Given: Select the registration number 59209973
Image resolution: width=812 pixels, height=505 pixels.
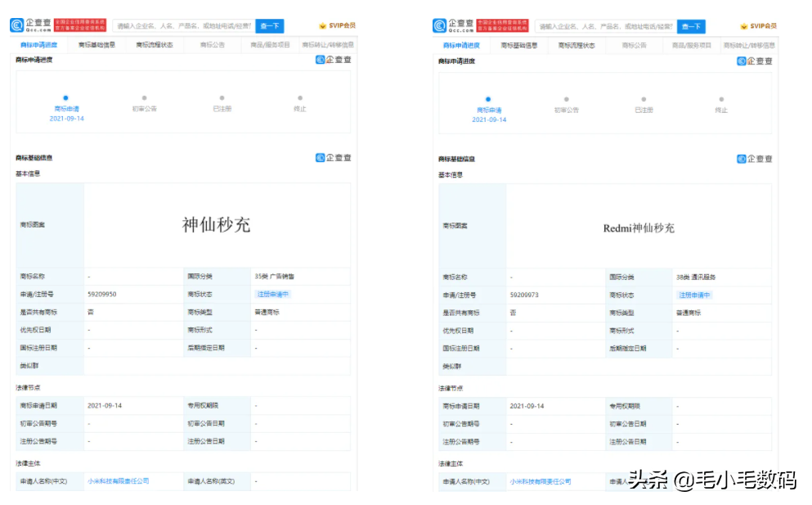Looking at the screenshot, I should tap(524, 295).
